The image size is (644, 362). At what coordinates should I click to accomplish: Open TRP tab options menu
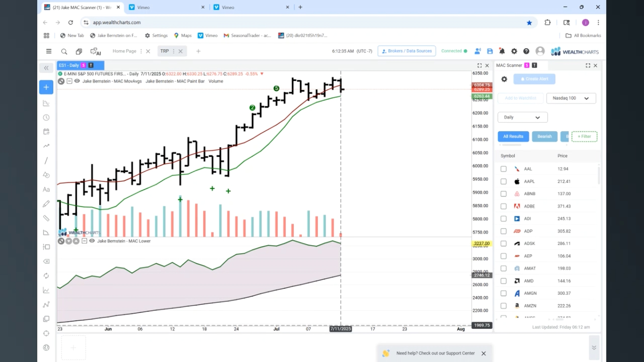(x=173, y=51)
